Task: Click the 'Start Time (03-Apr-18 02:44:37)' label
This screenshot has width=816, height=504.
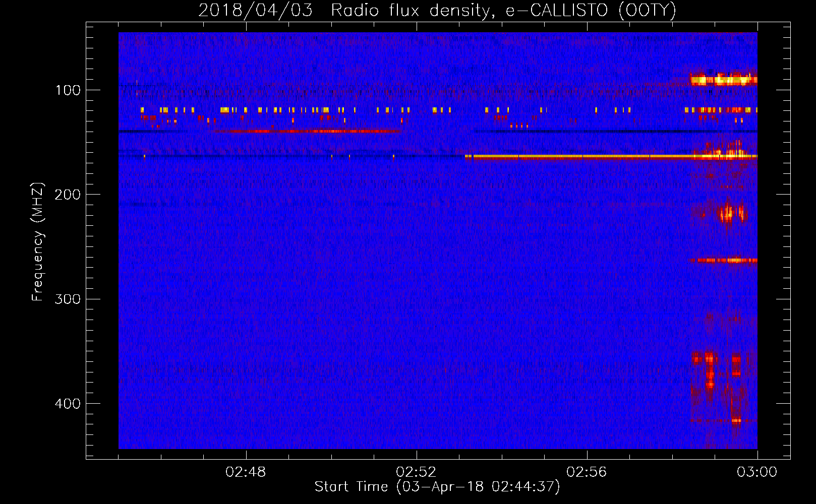Action: pos(437,487)
